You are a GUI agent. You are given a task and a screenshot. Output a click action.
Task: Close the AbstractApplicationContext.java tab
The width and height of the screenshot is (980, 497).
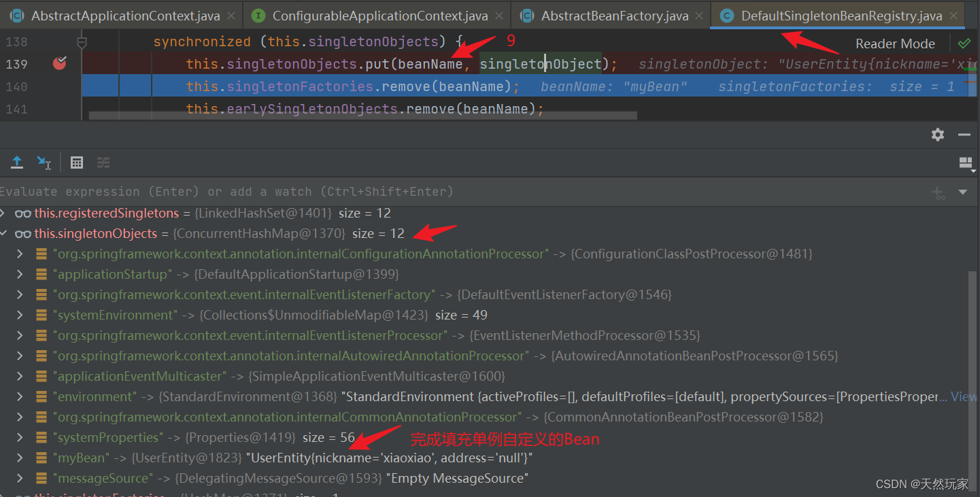click(x=232, y=16)
